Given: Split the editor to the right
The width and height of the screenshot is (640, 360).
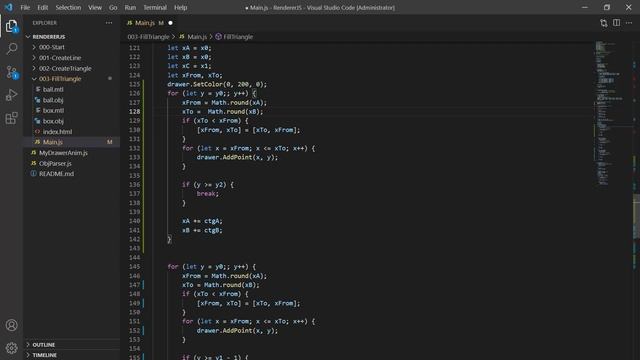Looking at the screenshot, I should click(616, 23).
